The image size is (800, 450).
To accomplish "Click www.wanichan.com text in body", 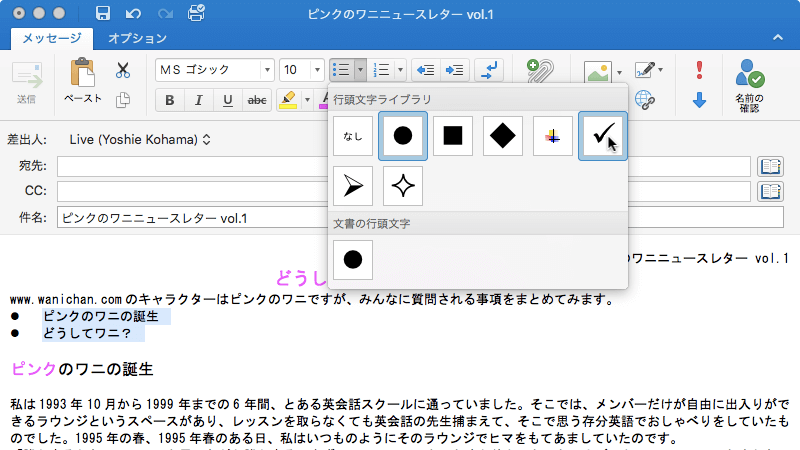I will click(66, 299).
